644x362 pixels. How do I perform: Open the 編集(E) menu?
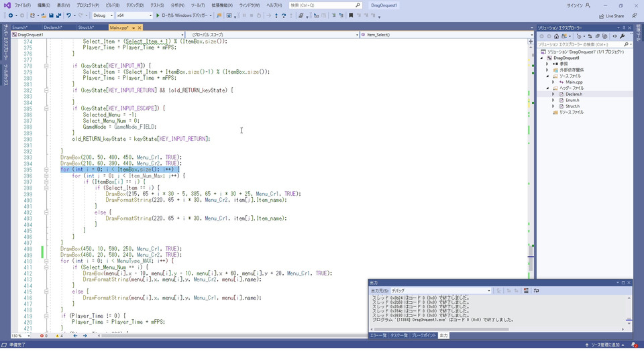tap(44, 5)
